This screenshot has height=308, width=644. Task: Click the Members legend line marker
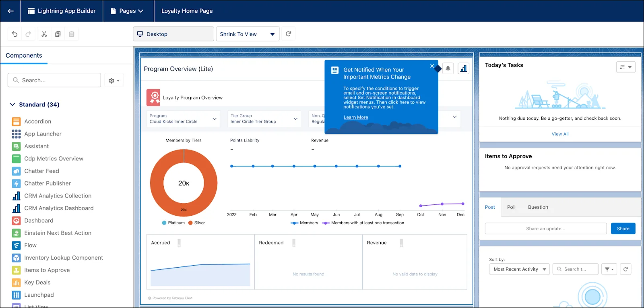pos(295,223)
